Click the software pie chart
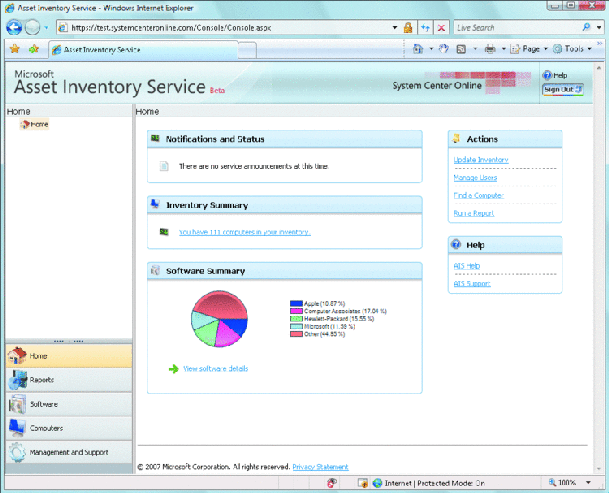 pyautogui.click(x=219, y=319)
